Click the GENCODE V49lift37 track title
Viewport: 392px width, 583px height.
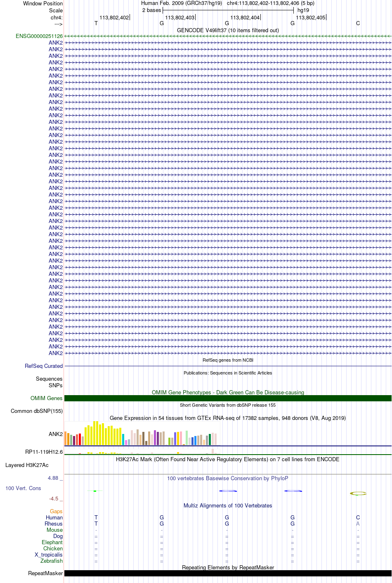(x=228, y=31)
